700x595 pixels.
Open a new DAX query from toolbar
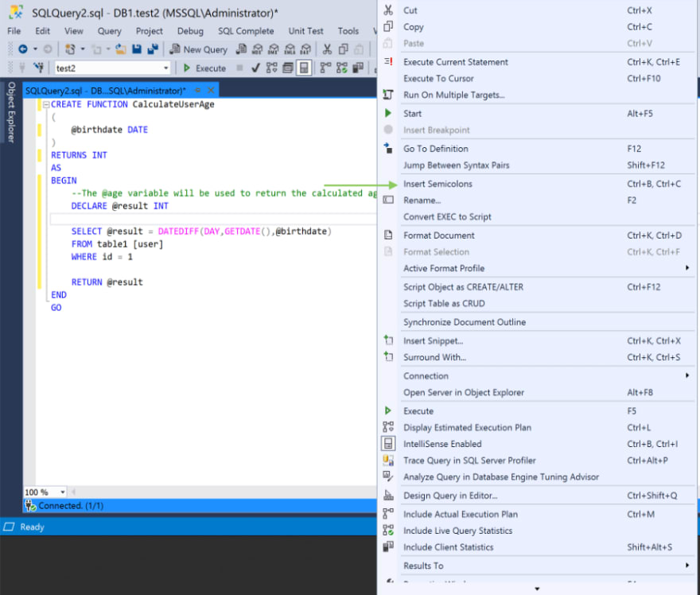click(x=305, y=49)
